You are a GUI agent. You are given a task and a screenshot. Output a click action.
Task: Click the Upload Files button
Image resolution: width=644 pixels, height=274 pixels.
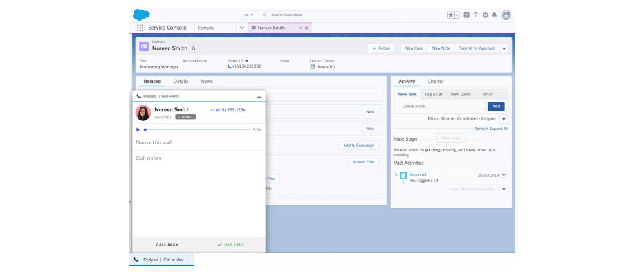coord(363,162)
